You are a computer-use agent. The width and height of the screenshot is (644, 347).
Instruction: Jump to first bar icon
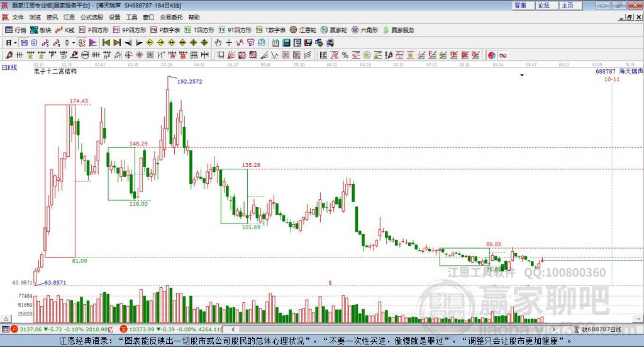[106, 43]
